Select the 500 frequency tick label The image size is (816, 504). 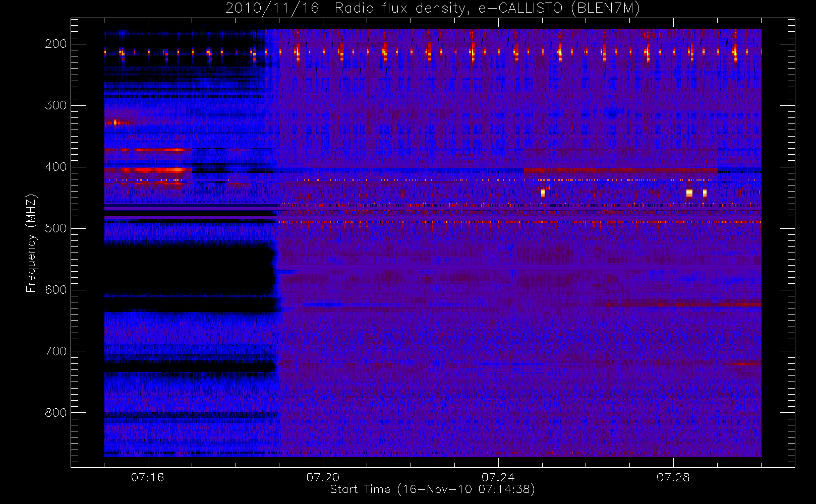[x=55, y=228]
